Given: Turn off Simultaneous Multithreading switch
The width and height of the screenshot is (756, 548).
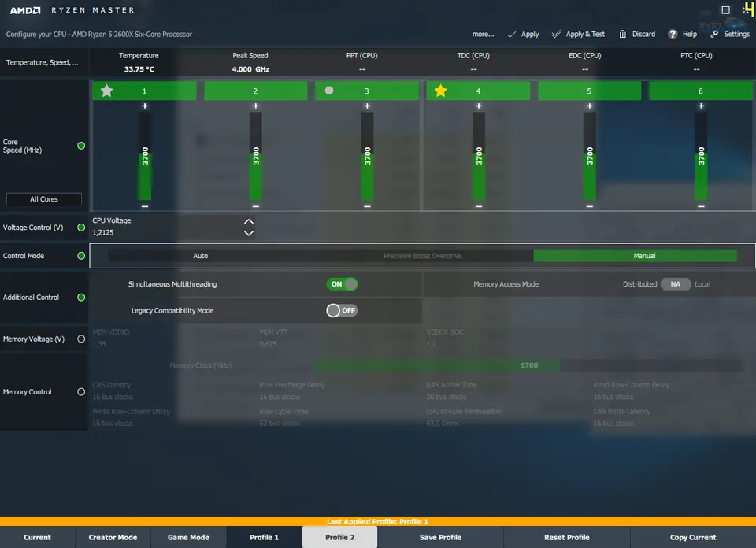Looking at the screenshot, I should coord(342,284).
